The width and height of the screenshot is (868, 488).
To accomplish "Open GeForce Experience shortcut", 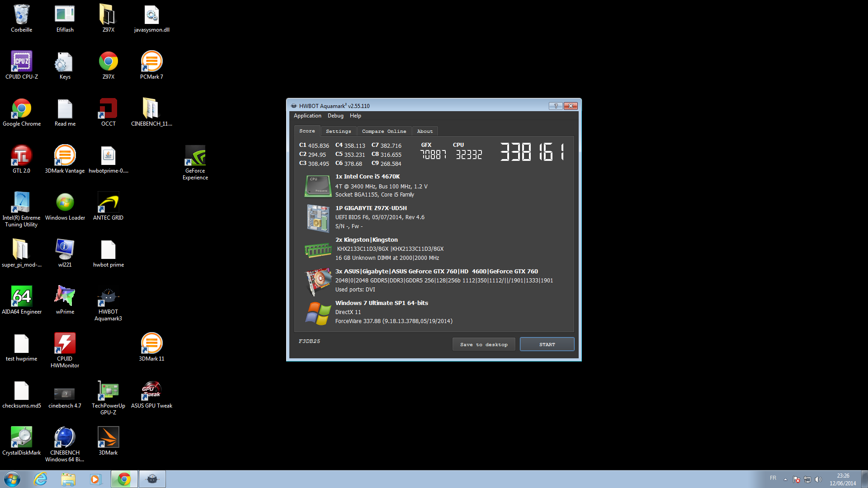I will [195, 162].
